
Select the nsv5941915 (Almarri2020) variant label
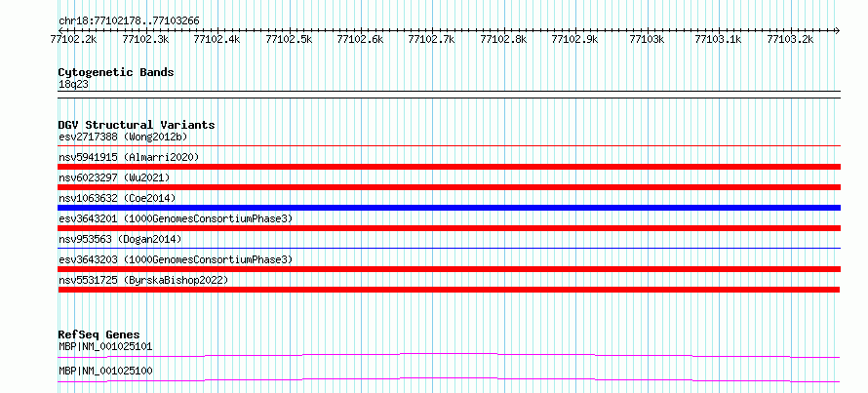(129, 157)
